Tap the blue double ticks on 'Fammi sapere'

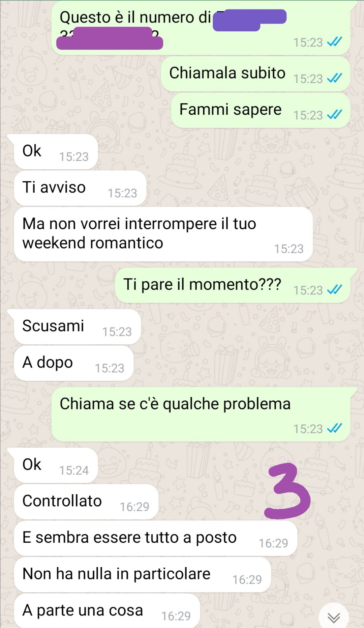point(334,115)
